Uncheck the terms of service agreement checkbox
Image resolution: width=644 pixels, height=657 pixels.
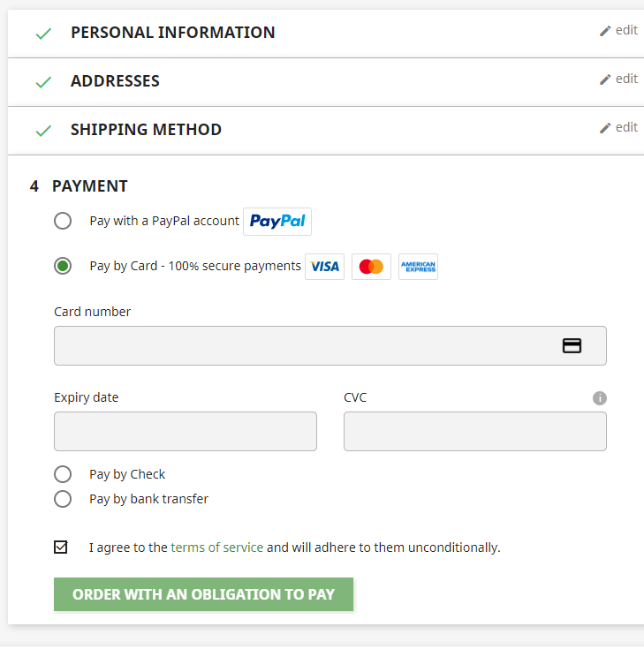61,547
